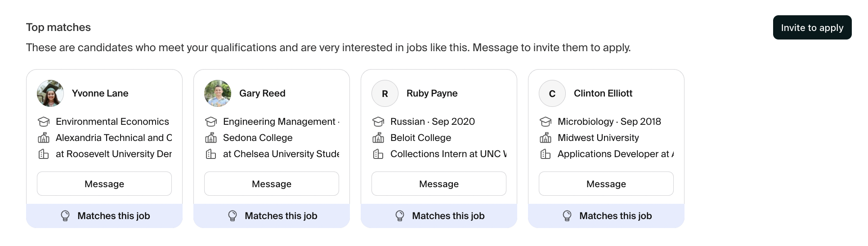Click lightbulb icon on Ruby Payne's card

400,216
